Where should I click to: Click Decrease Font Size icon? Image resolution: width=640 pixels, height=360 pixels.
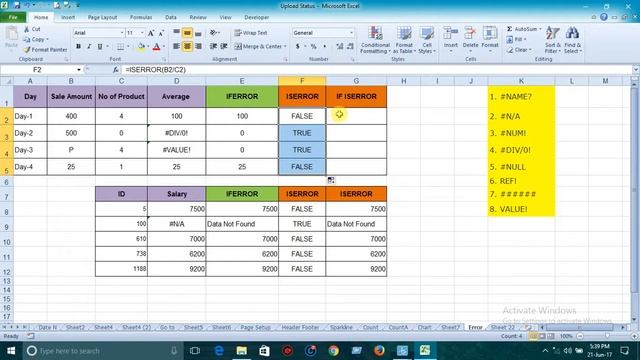[161, 33]
